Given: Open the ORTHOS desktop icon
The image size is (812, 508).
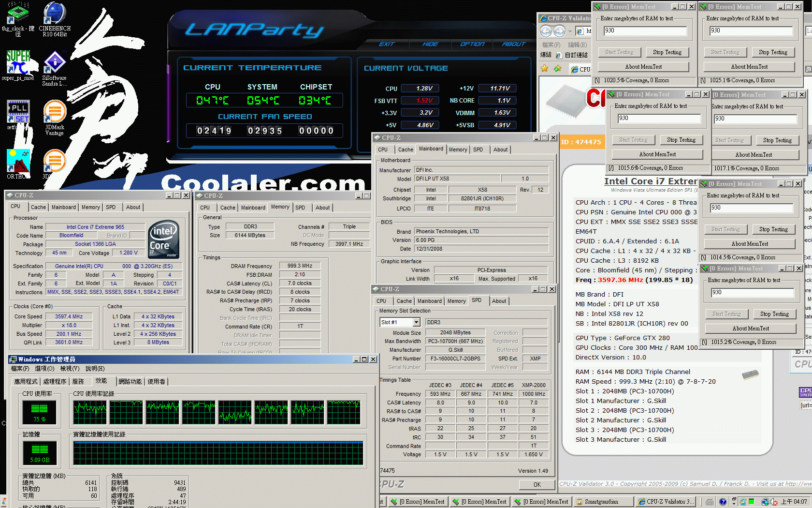Looking at the screenshot, I should click(18, 164).
